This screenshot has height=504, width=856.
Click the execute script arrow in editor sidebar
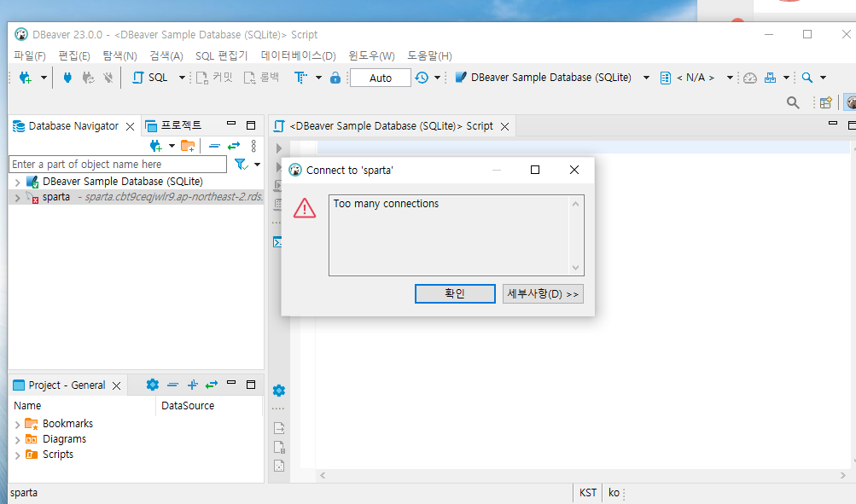pyautogui.click(x=279, y=148)
